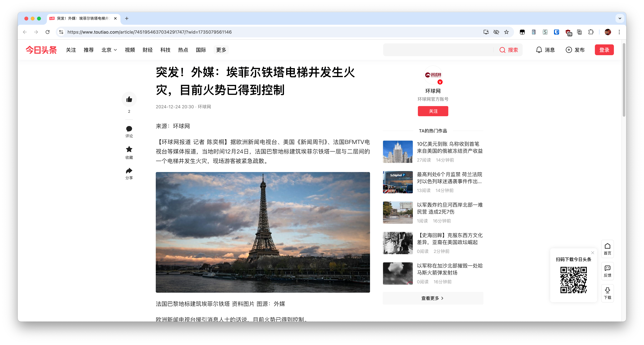Dismiss the QR code download panel

pyautogui.click(x=592, y=253)
